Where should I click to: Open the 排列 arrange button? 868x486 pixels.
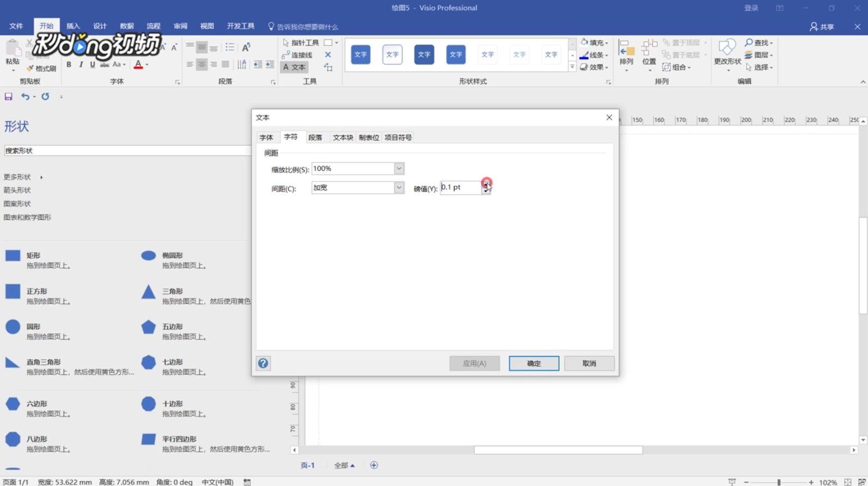pos(626,56)
